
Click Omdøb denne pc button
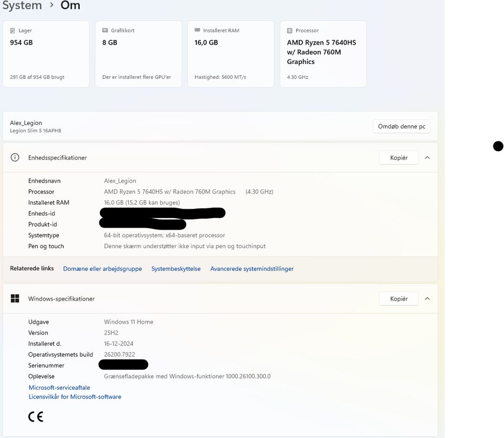click(x=402, y=126)
